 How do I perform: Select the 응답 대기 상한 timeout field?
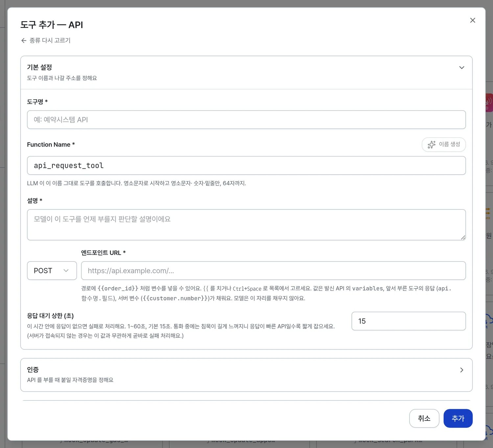(x=409, y=321)
